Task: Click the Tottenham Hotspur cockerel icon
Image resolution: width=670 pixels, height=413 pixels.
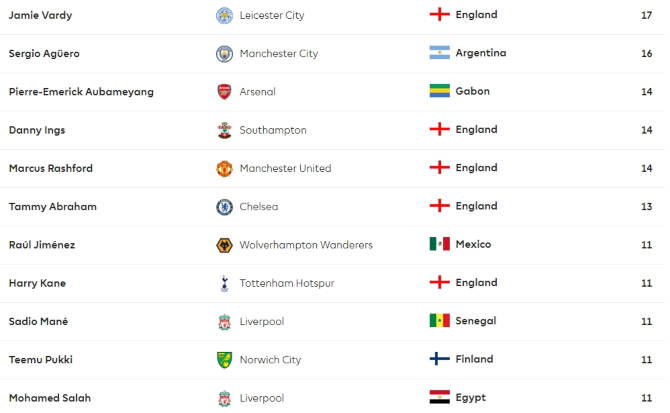Action: point(224,283)
